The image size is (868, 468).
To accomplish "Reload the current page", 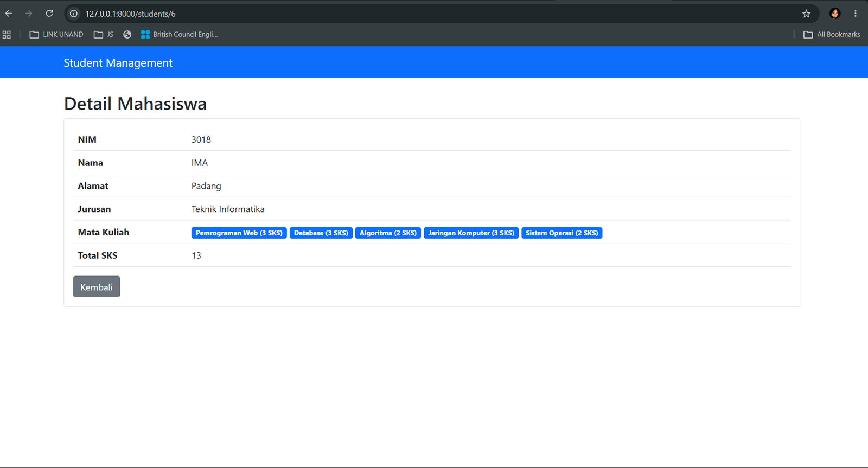I will click(x=49, y=14).
